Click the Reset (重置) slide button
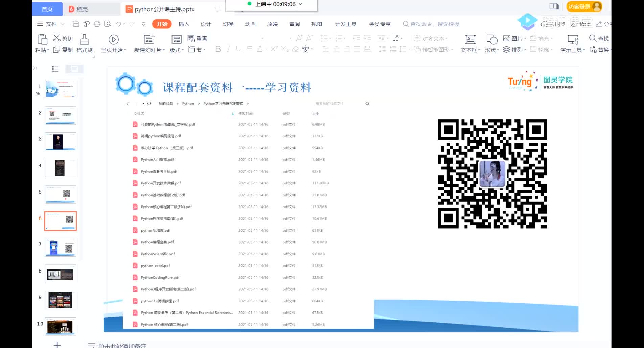 (198, 38)
